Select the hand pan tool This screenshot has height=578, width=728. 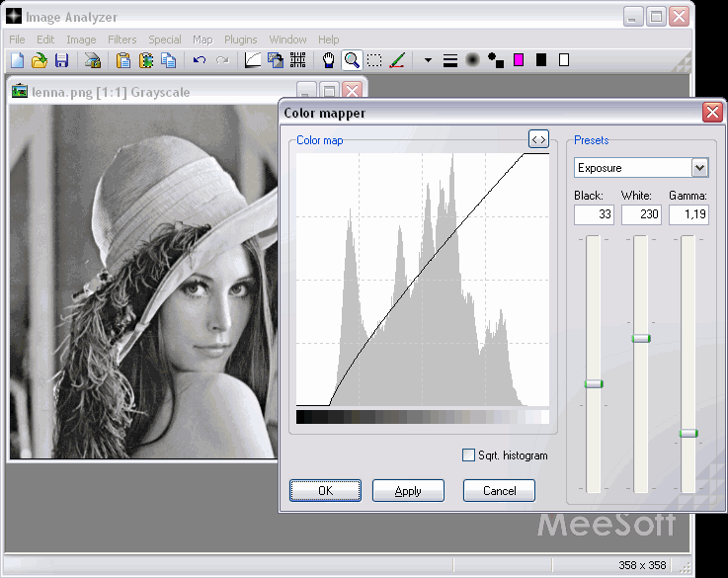329,60
